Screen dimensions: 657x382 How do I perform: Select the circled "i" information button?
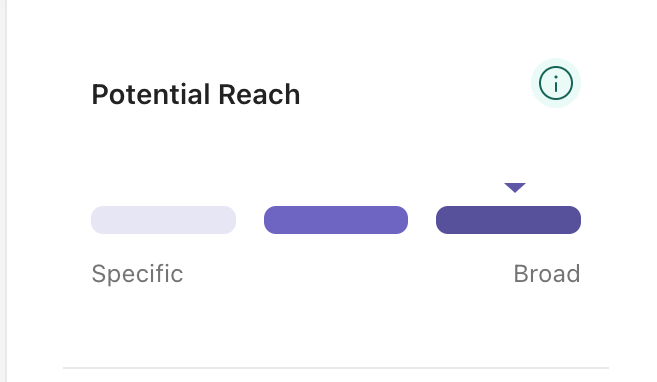[556, 83]
